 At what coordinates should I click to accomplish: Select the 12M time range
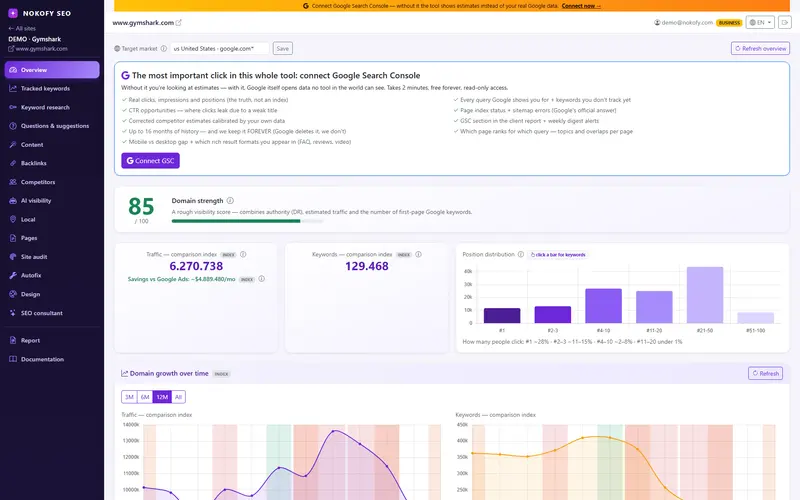point(162,397)
